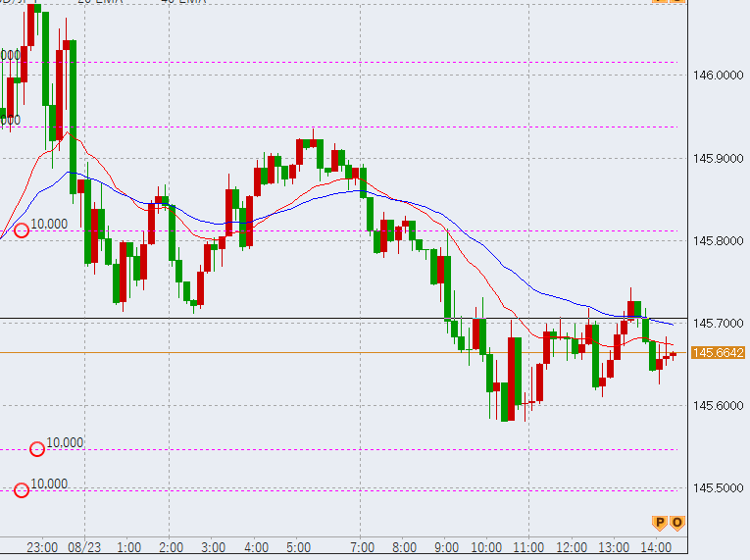Click the 10,000 label on the lowest order line
Screen dimensions: 750x560
49,484
